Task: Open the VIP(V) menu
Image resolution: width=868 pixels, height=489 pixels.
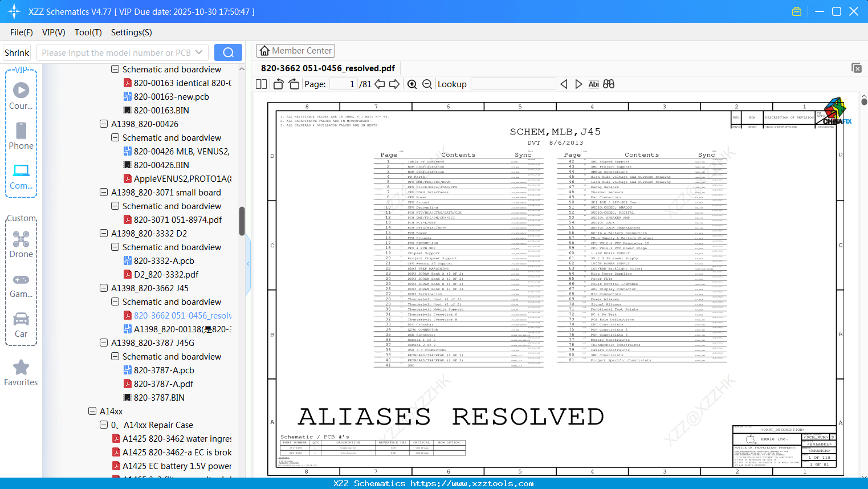Action: point(54,32)
